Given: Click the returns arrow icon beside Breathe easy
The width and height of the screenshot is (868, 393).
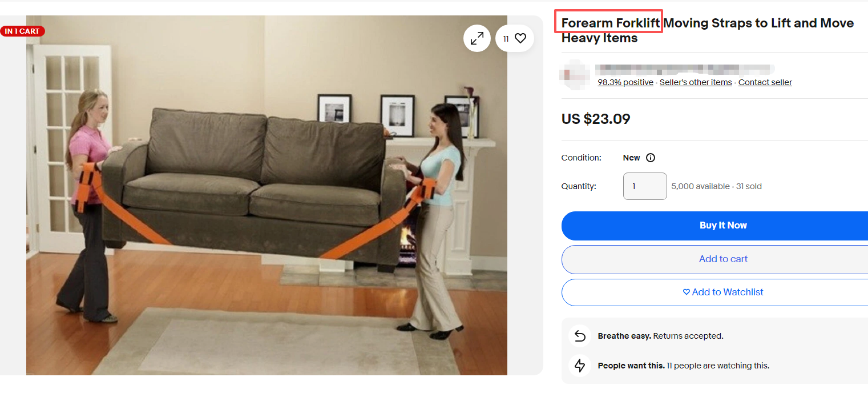Looking at the screenshot, I should 580,336.
